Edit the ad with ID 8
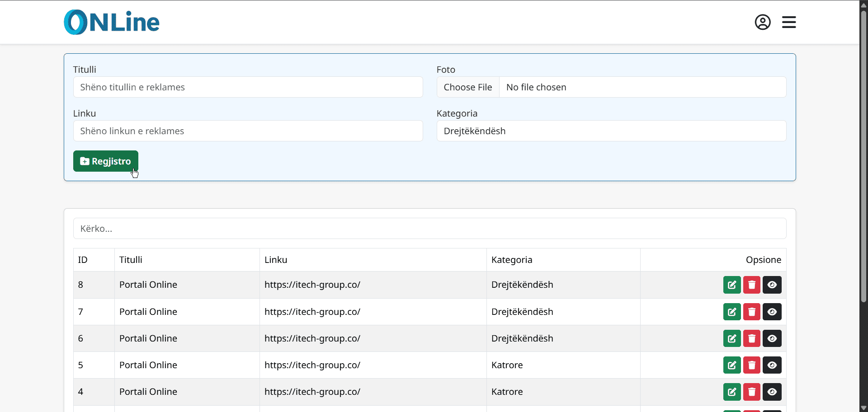 [731, 285]
